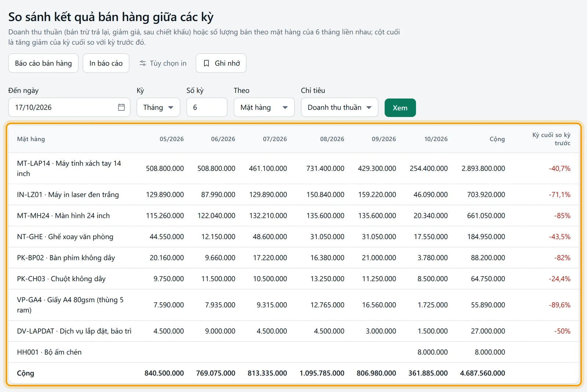
Task: Open the calendar icon in date field
Action: [x=121, y=107]
